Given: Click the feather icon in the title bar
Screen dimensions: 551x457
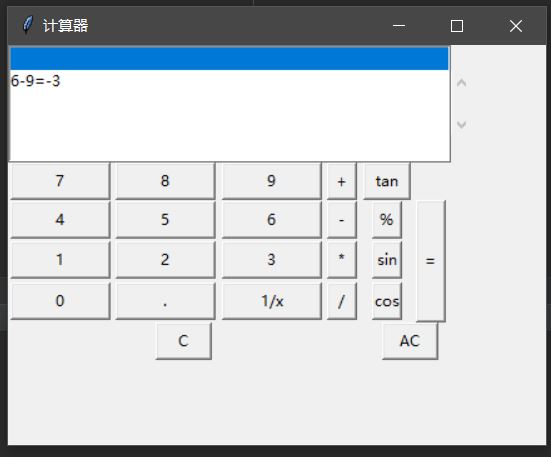Looking at the screenshot, I should (27, 25).
